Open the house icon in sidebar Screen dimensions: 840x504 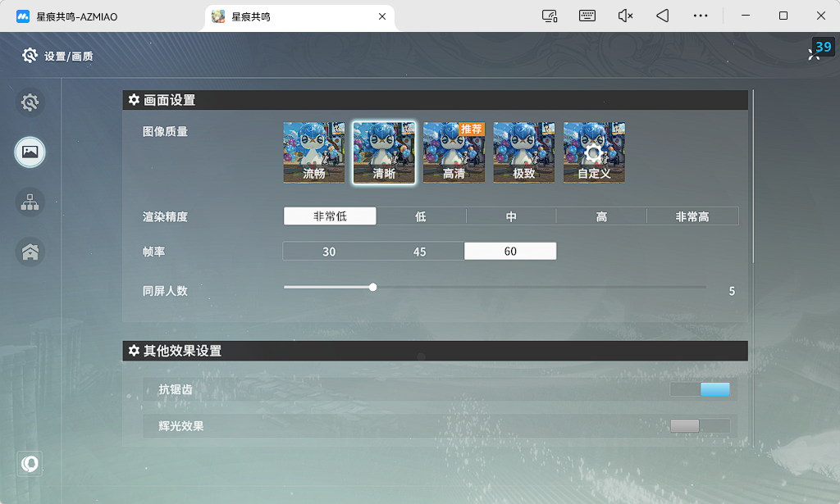click(x=30, y=252)
